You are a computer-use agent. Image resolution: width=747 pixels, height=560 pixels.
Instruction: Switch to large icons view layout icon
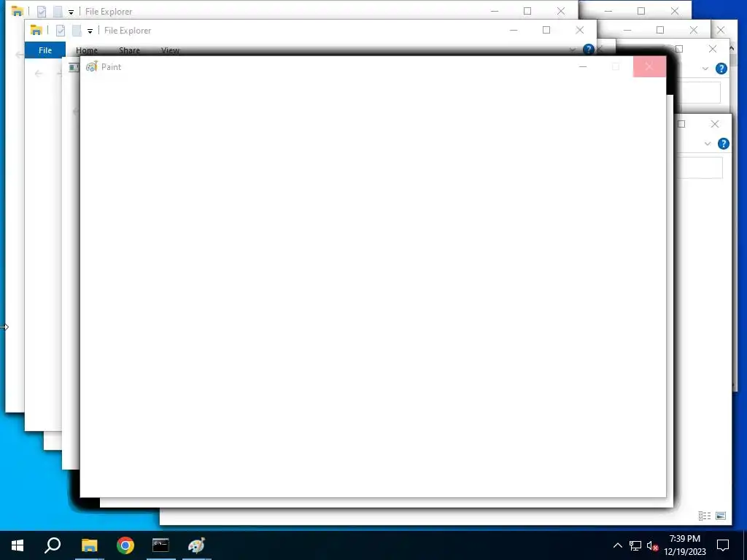pos(721,516)
